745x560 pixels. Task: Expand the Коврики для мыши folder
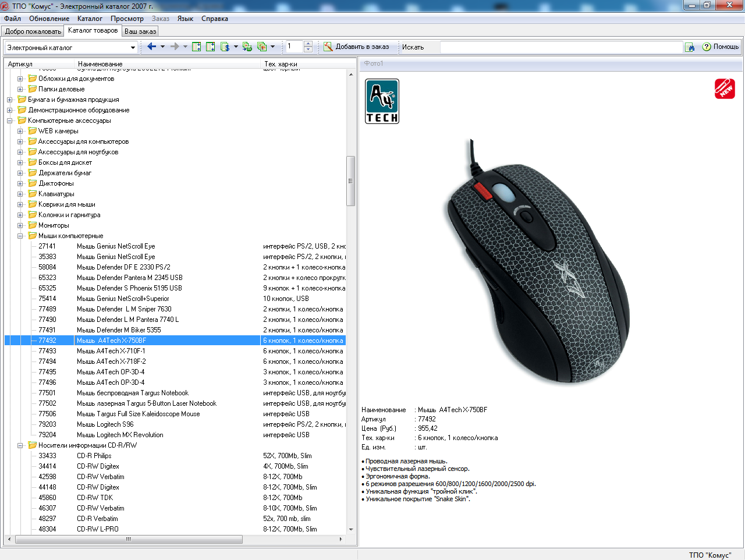pos(20,204)
